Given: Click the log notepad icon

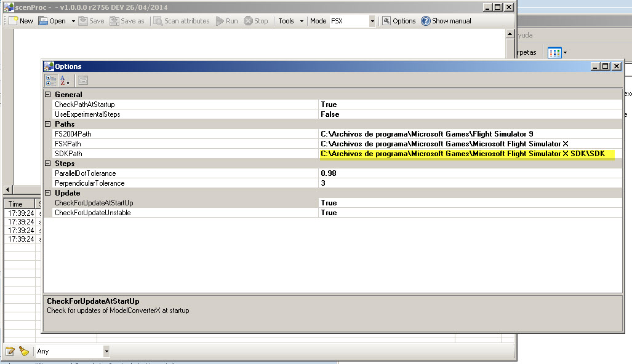Looking at the screenshot, I should click(x=10, y=351).
